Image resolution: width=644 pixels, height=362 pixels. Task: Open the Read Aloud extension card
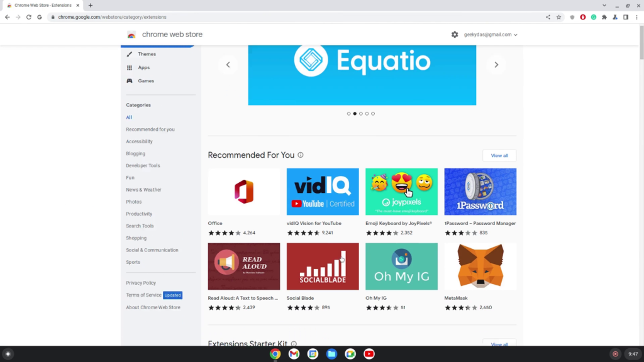[x=244, y=277]
